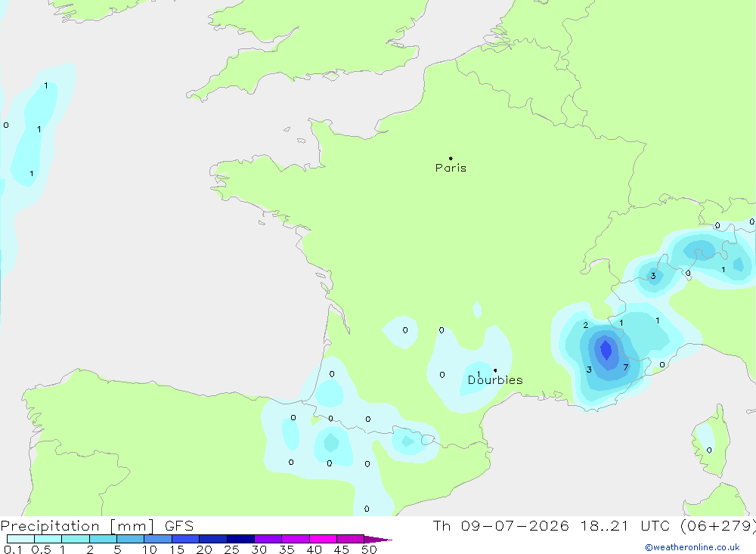Click the 'GFS' model label
The image size is (756, 554).
click(x=179, y=526)
